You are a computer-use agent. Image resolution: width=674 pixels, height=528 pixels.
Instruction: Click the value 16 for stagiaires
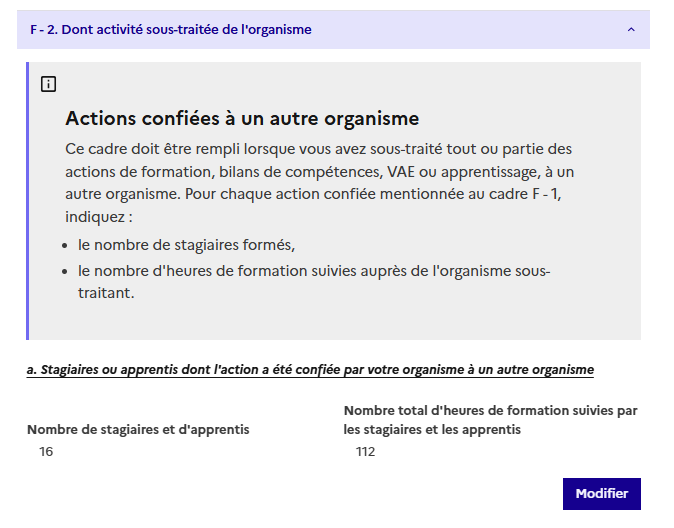[46, 452]
